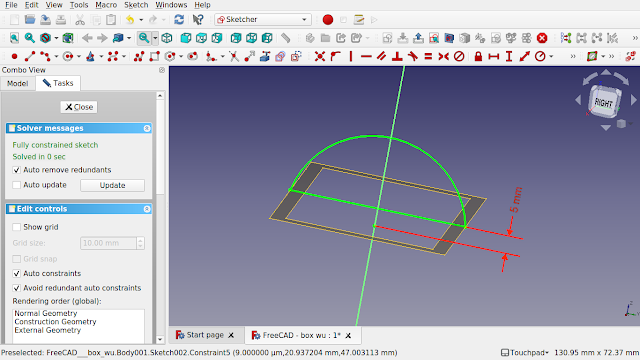Click the Update button
The image size is (640, 360).
coord(112,185)
